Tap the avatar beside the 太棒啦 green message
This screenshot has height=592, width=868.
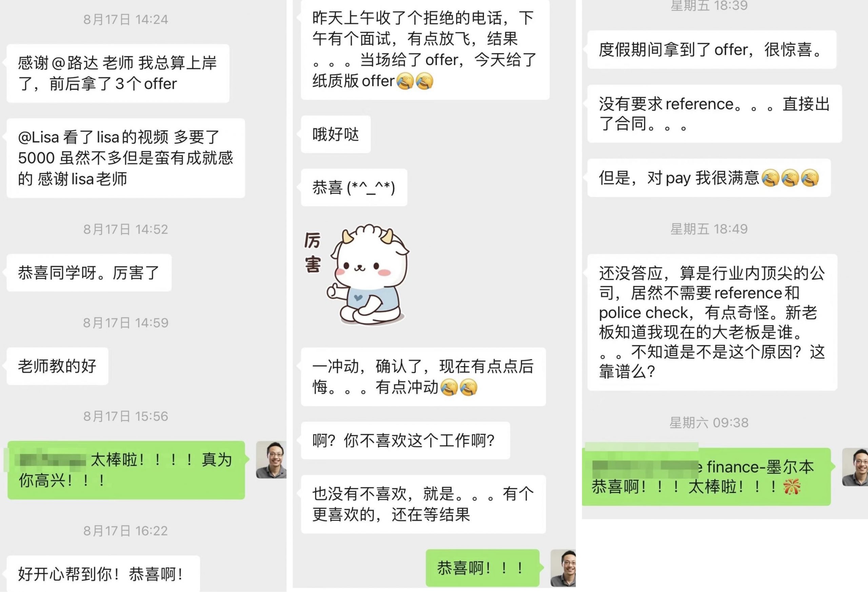pos(271,460)
